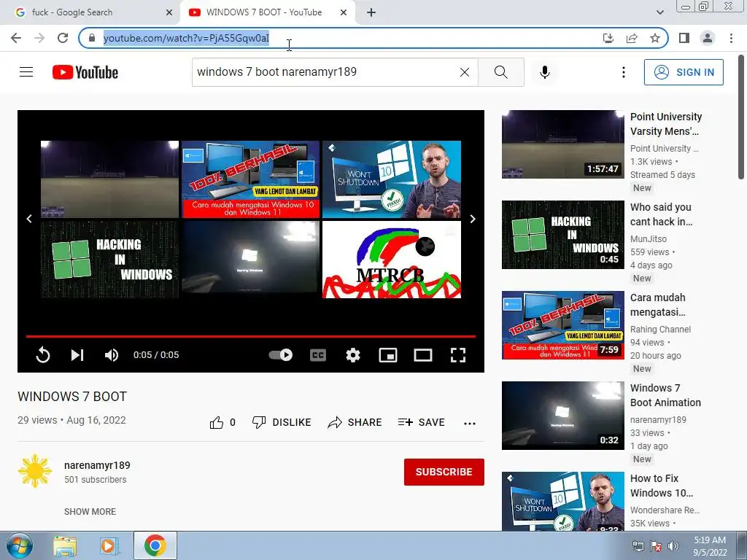The image size is (747, 560).
Task: Toggle closed captions
Action: point(318,355)
